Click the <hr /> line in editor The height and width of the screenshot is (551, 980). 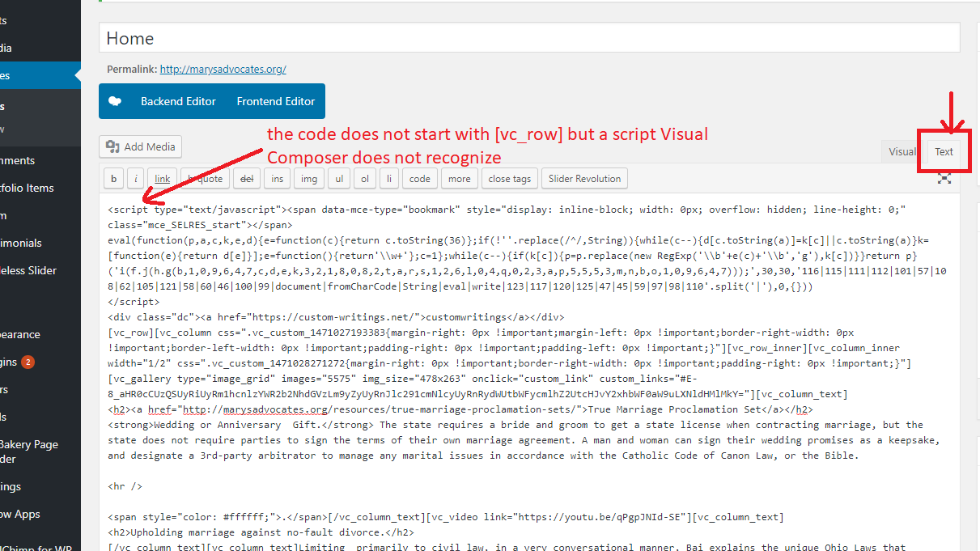click(125, 486)
